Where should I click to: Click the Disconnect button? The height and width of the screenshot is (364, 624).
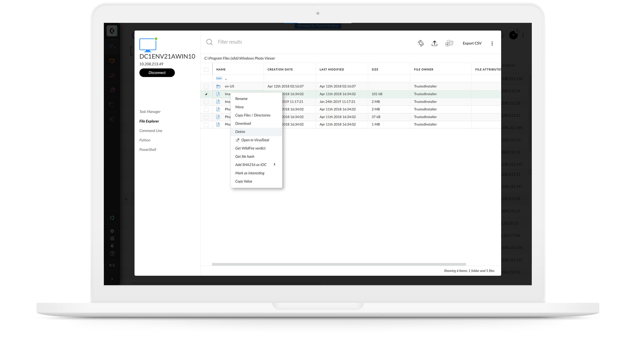pyautogui.click(x=157, y=72)
